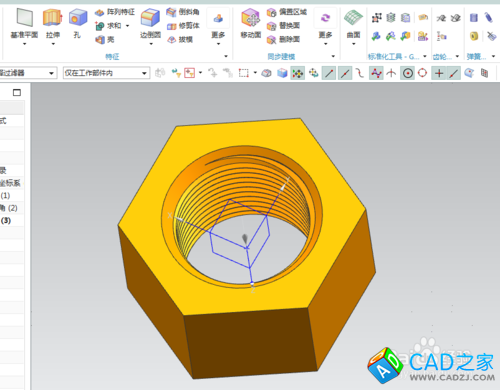Click the 壳 Shell button
Screen dimensions: 500x390
point(105,40)
